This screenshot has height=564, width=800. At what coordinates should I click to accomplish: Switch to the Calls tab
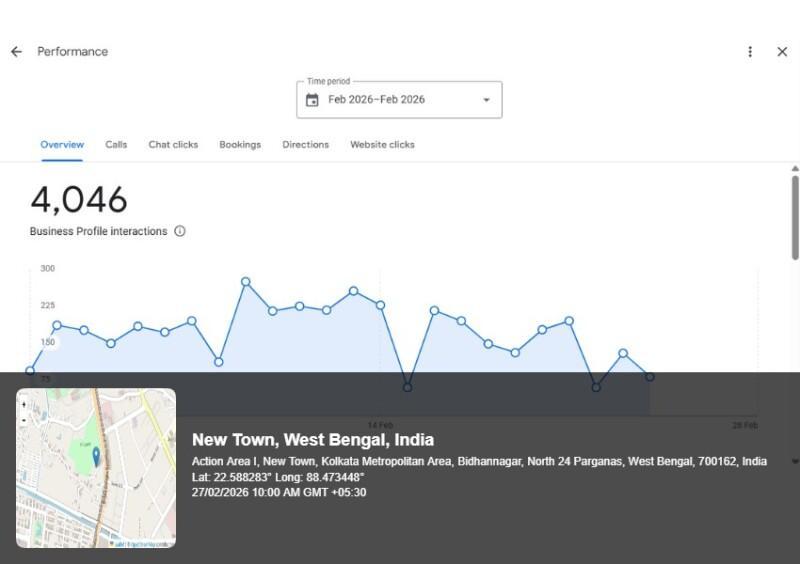point(116,145)
